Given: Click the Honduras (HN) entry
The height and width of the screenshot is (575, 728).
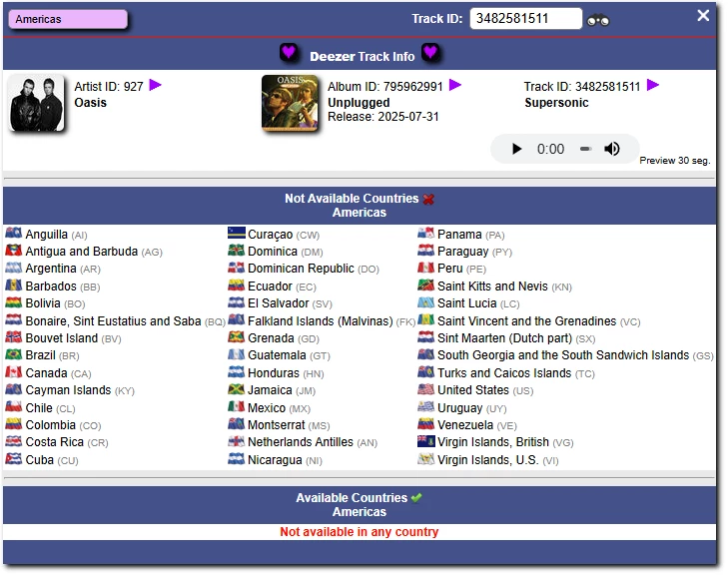Looking at the screenshot, I should point(276,372).
